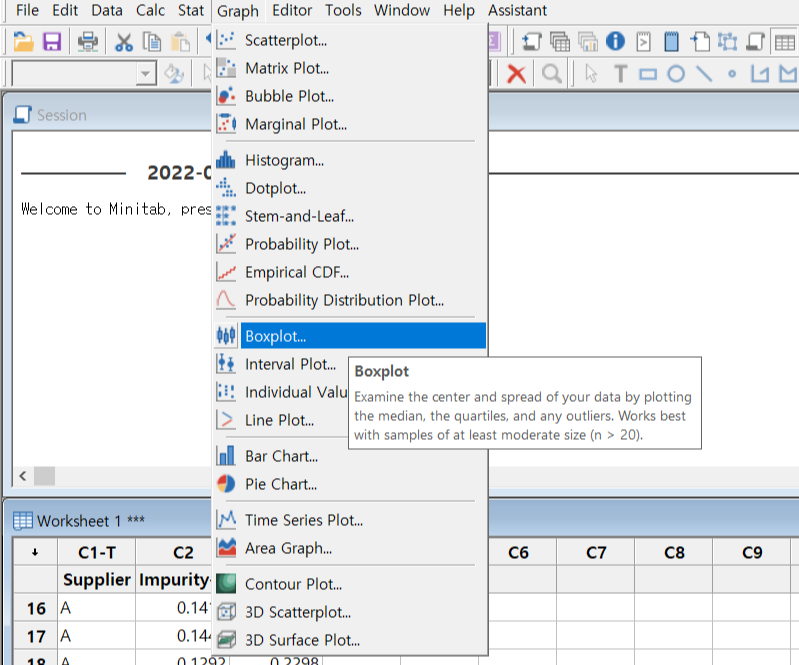Click the Show Graphs Folder icon

pyautogui.click(x=588, y=42)
